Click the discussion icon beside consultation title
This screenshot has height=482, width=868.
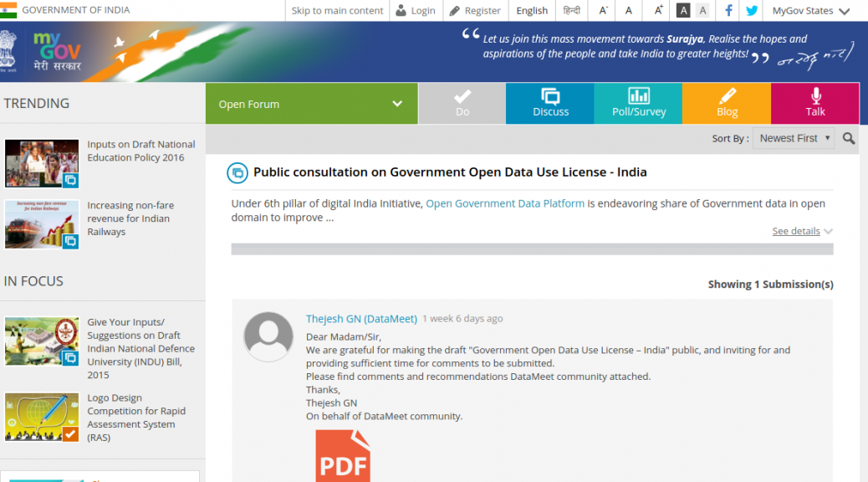click(x=237, y=173)
